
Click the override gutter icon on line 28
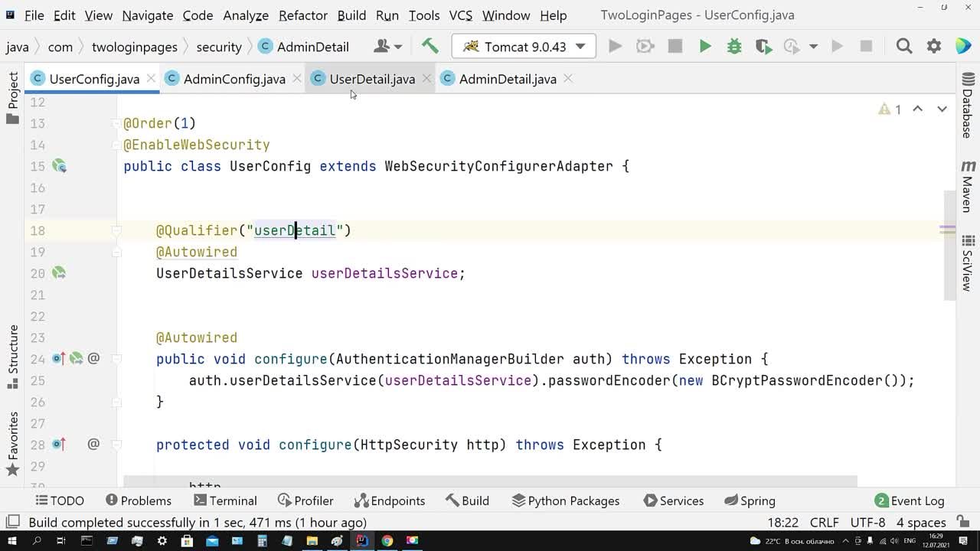click(x=59, y=445)
